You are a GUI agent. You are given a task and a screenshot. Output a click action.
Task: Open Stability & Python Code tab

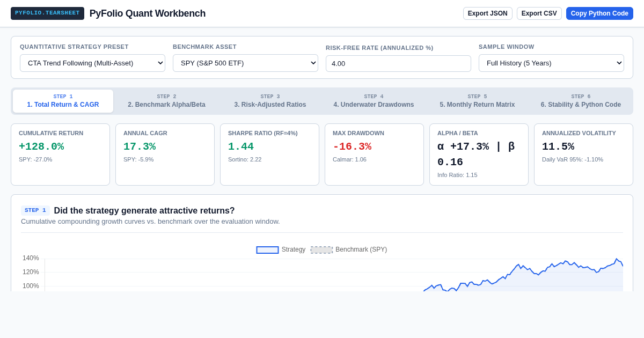tap(581, 101)
